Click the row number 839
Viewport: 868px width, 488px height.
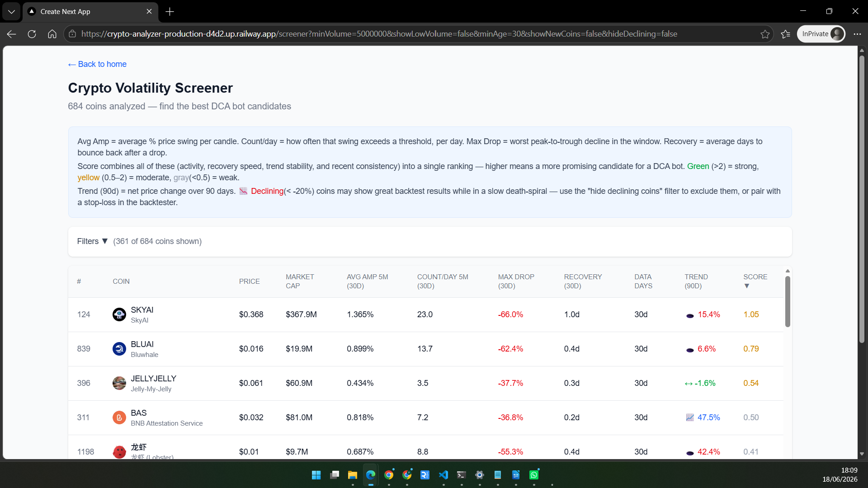click(x=84, y=349)
